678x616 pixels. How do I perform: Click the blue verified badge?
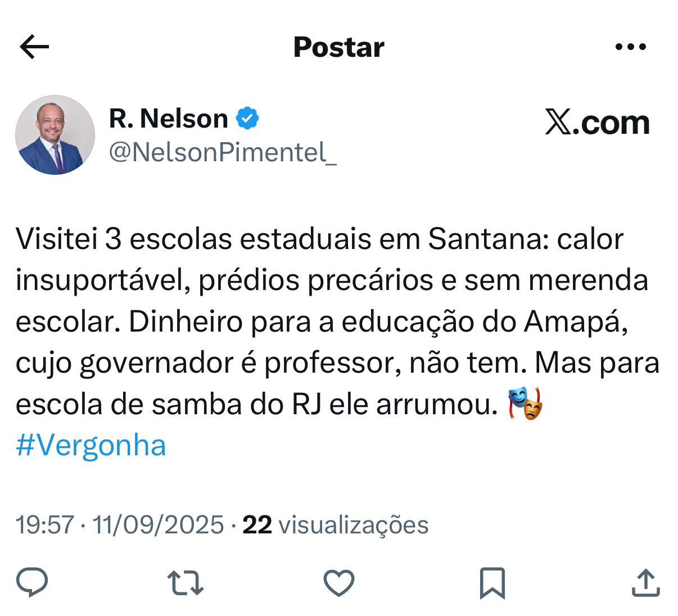(247, 118)
